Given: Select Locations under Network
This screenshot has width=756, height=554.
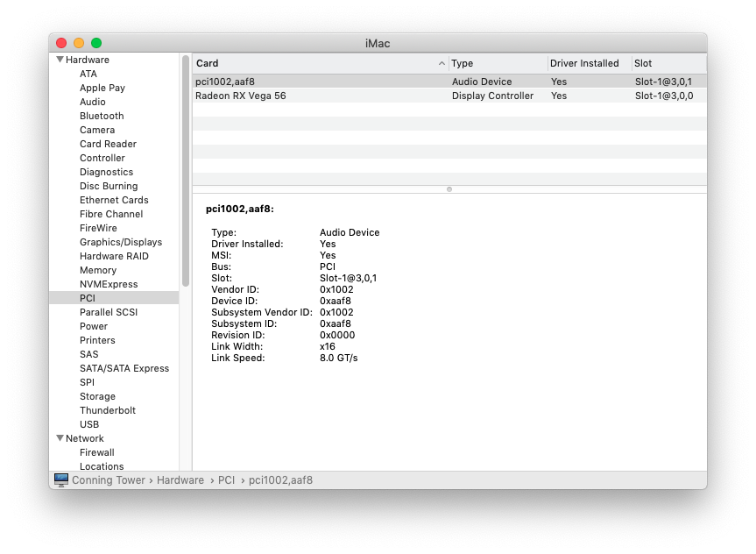Looking at the screenshot, I should tap(102, 466).
